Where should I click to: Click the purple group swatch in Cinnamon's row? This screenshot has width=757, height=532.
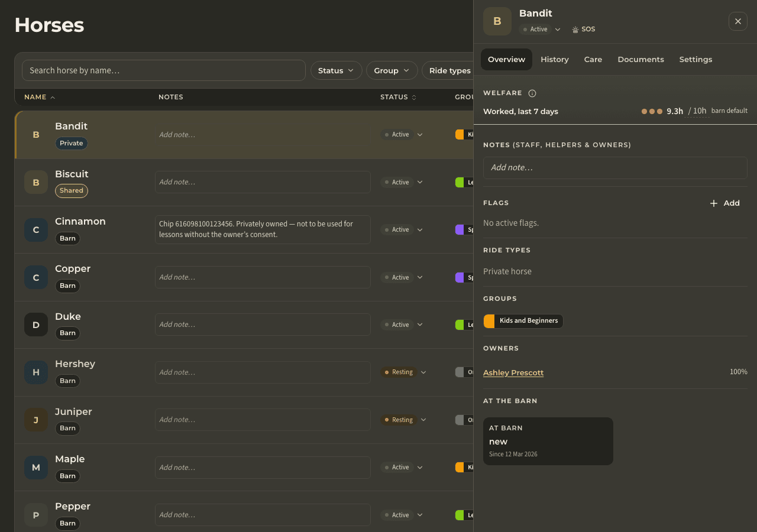pos(460,230)
